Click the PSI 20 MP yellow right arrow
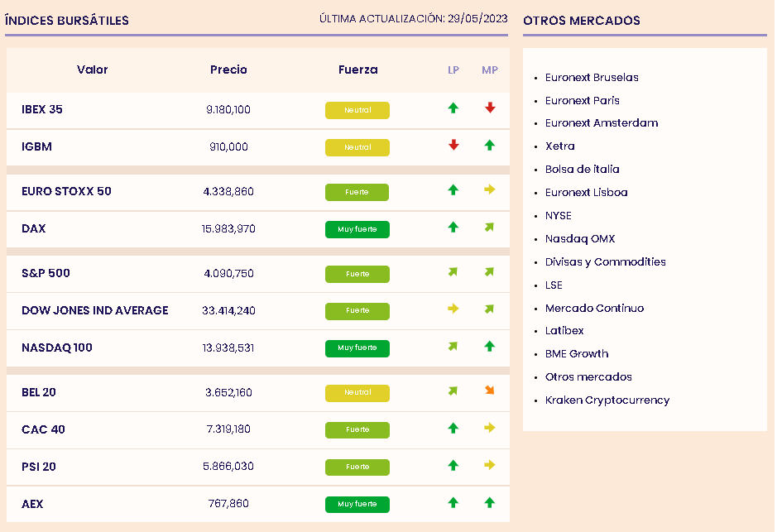The width and height of the screenshot is (782, 532). pos(490,465)
